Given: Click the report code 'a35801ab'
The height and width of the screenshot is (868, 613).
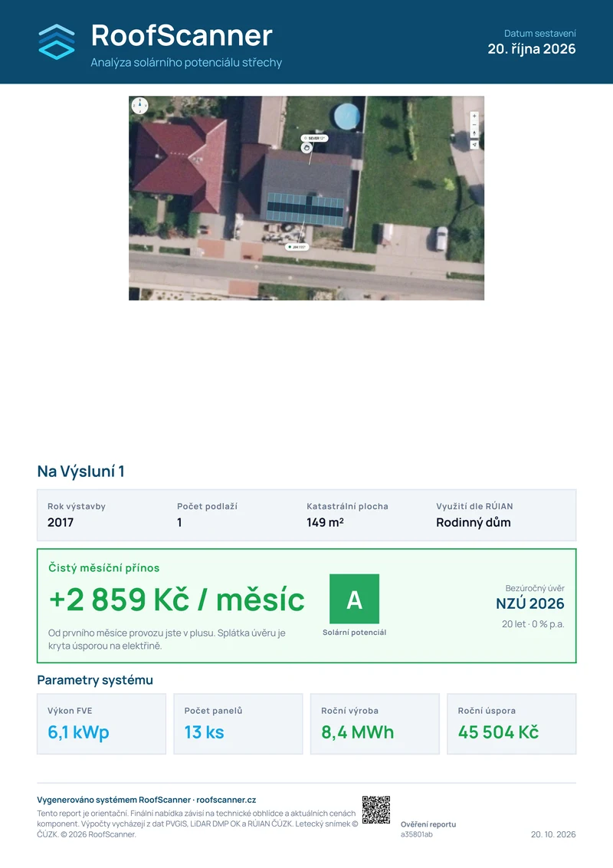Looking at the screenshot, I should (x=417, y=834).
